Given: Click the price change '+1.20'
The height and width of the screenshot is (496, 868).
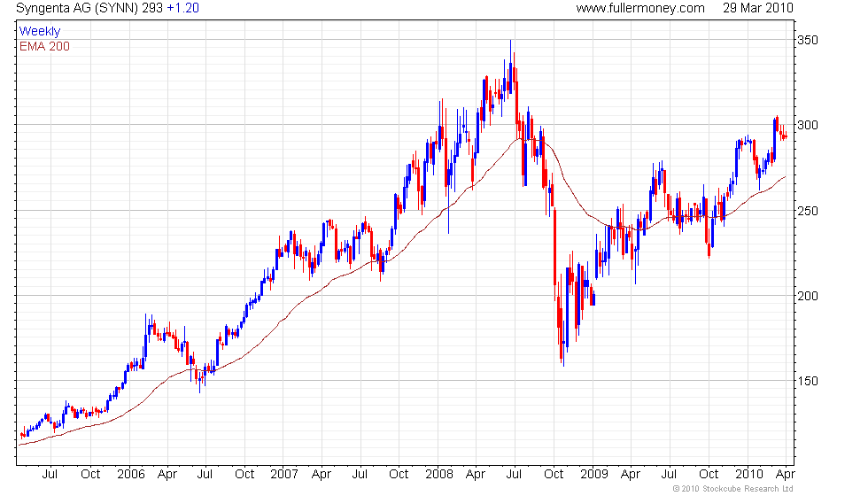Looking at the screenshot, I should [182, 8].
